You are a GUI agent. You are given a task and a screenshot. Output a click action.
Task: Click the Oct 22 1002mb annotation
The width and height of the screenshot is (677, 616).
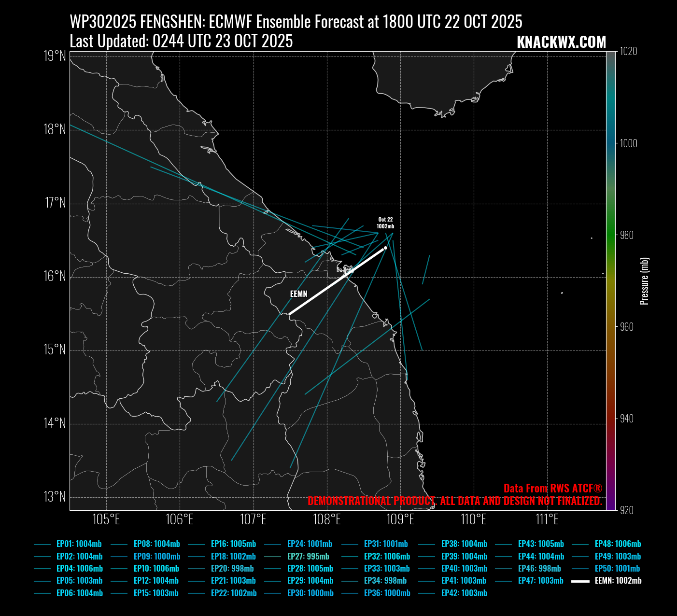(x=385, y=223)
